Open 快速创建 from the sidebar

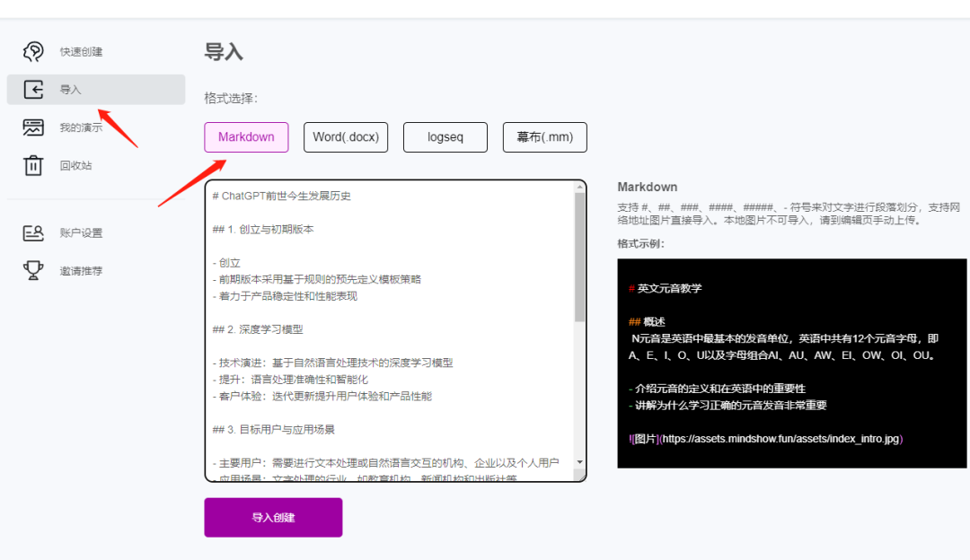pos(76,51)
